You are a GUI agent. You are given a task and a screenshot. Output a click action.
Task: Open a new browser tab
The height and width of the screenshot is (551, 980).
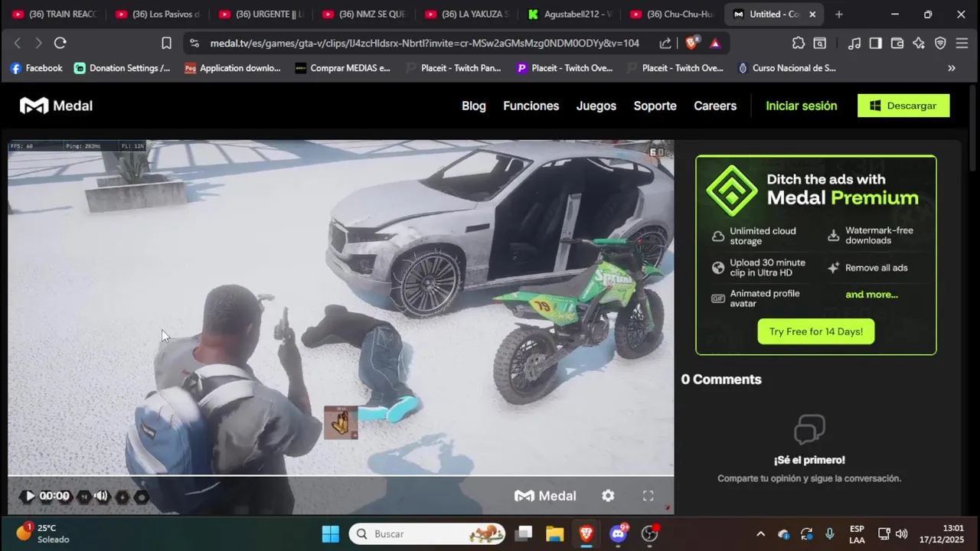[839, 14]
